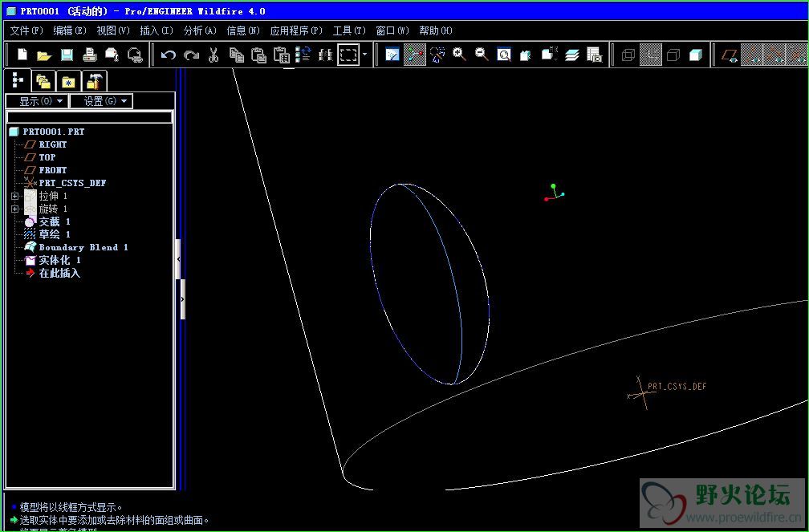Click the zoom in magnifier

459,55
